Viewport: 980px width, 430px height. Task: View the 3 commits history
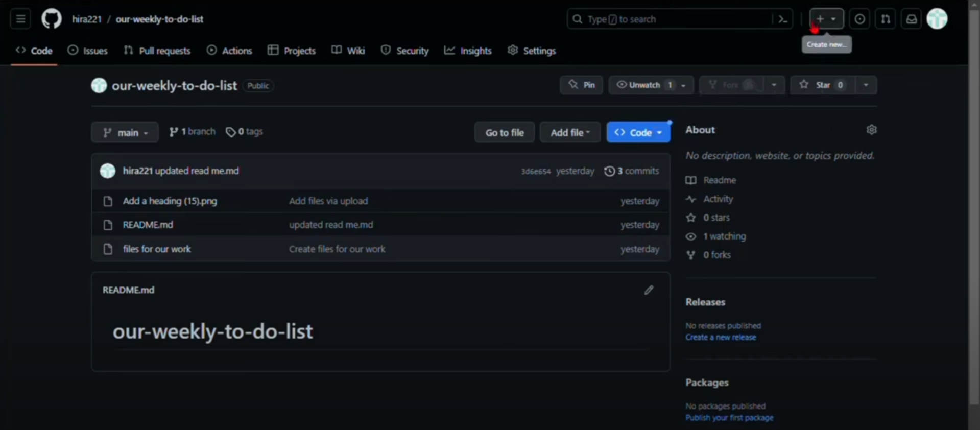632,171
